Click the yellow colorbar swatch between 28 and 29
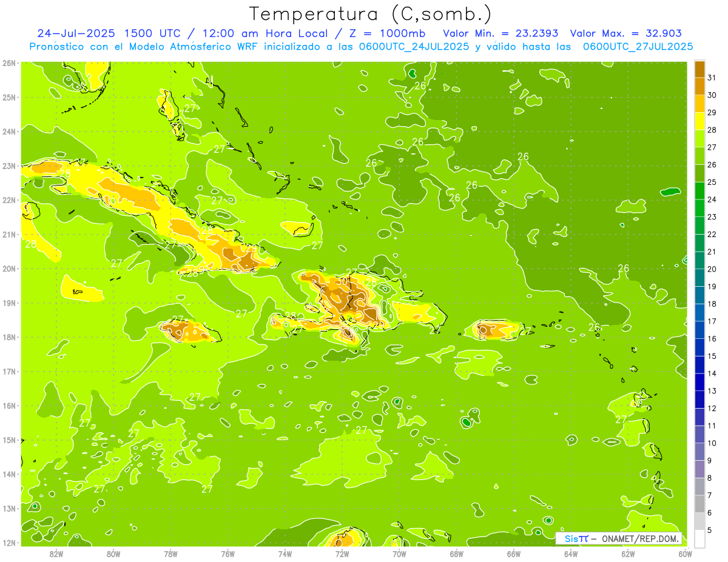The width and height of the screenshot is (728, 562). click(699, 121)
